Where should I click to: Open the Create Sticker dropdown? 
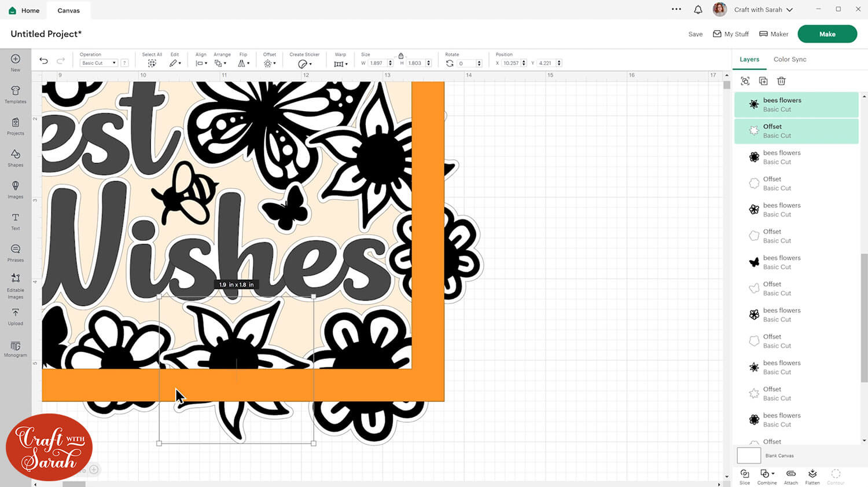[304, 64]
